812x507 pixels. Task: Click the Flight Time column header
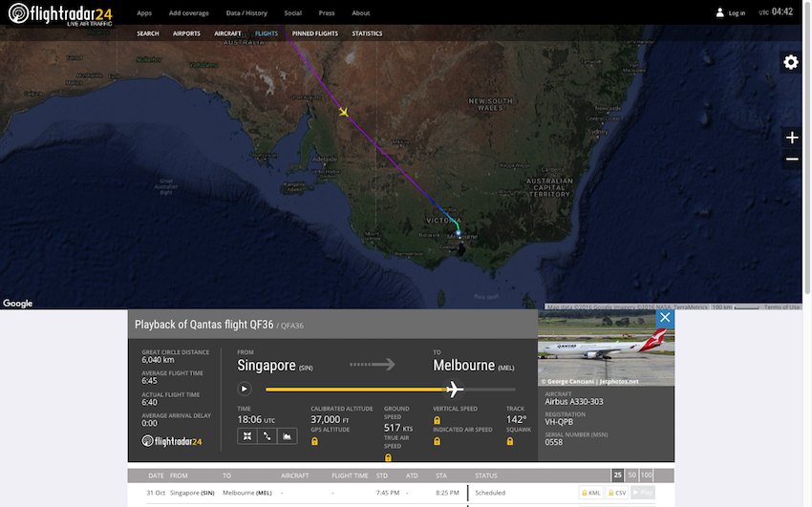coord(350,475)
